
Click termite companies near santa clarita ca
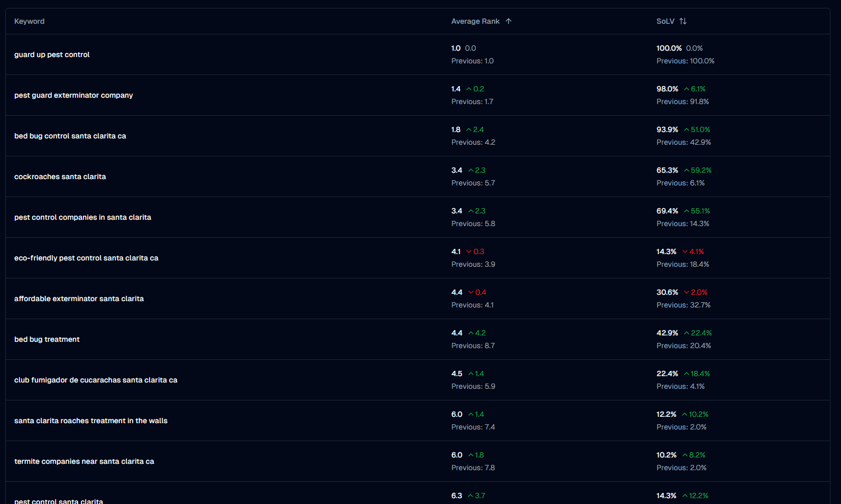pyautogui.click(x=84, y=461)
